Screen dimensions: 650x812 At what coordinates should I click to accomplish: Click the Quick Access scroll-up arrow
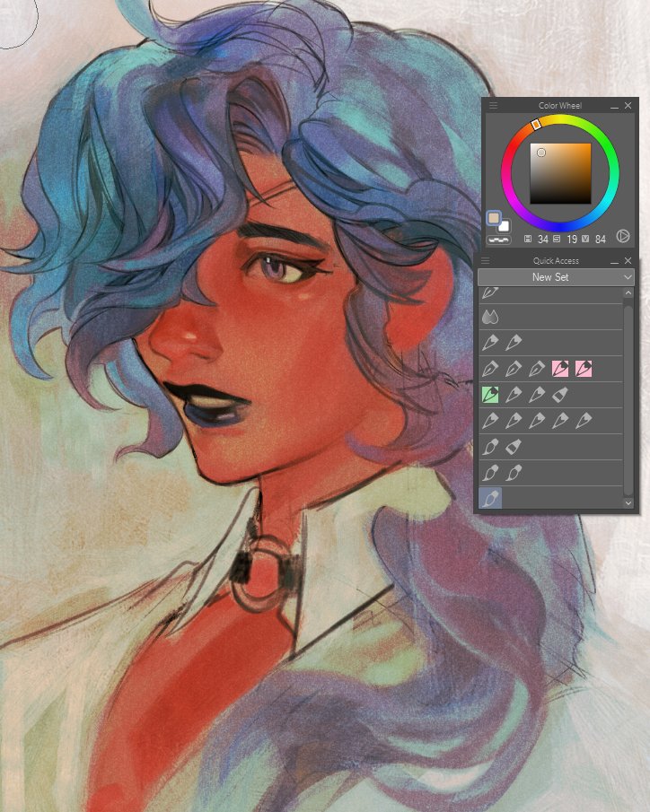pyautogui.click(x=628, y=293)
